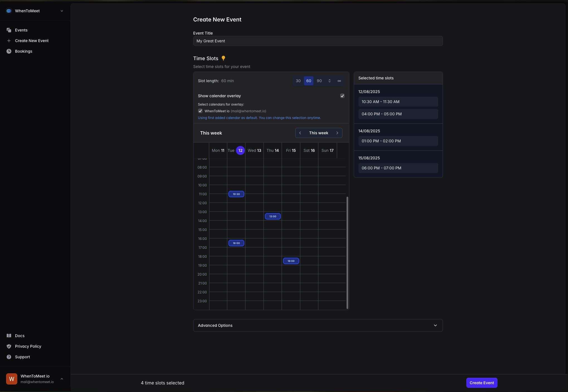Click the Bookings clock icon
This screenshot has width=568, height=392.
point(9,51)
